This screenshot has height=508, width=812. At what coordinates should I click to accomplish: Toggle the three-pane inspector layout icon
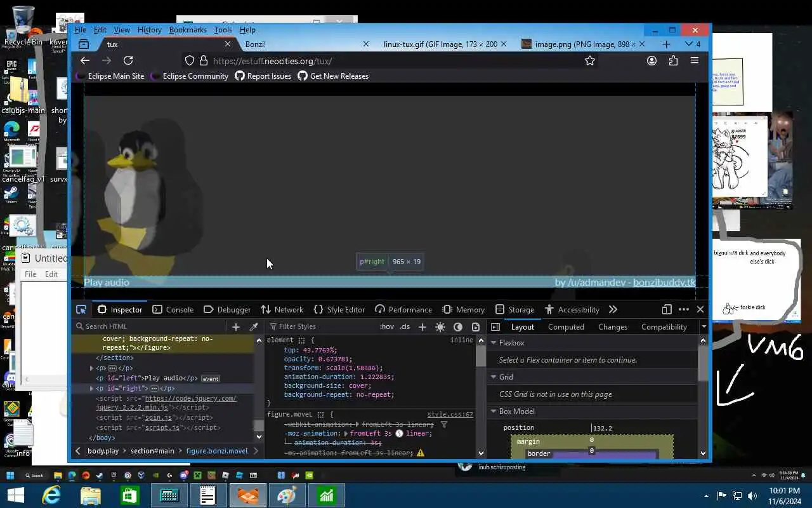495,326
